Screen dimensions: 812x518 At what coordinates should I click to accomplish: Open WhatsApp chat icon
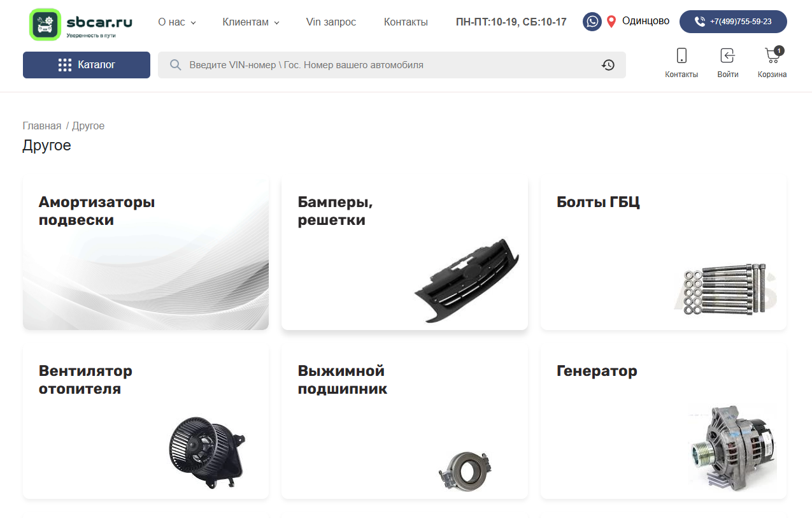pos(592,22)
